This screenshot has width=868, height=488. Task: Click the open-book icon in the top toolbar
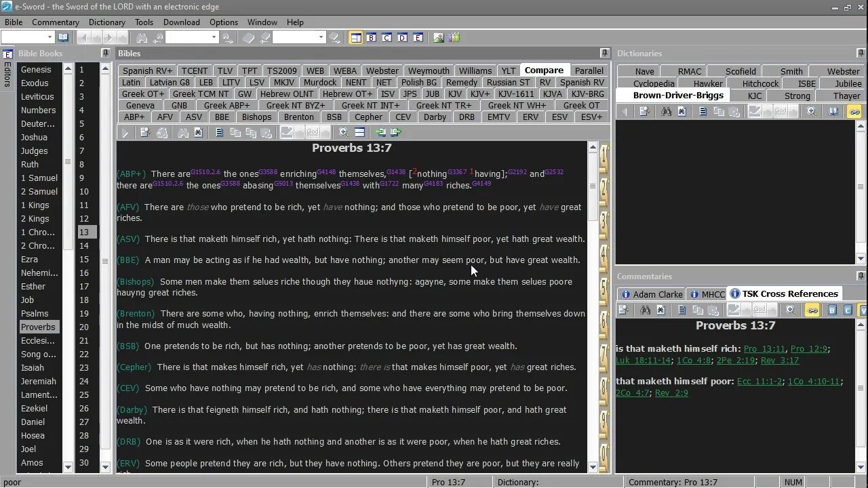point(63,38)
